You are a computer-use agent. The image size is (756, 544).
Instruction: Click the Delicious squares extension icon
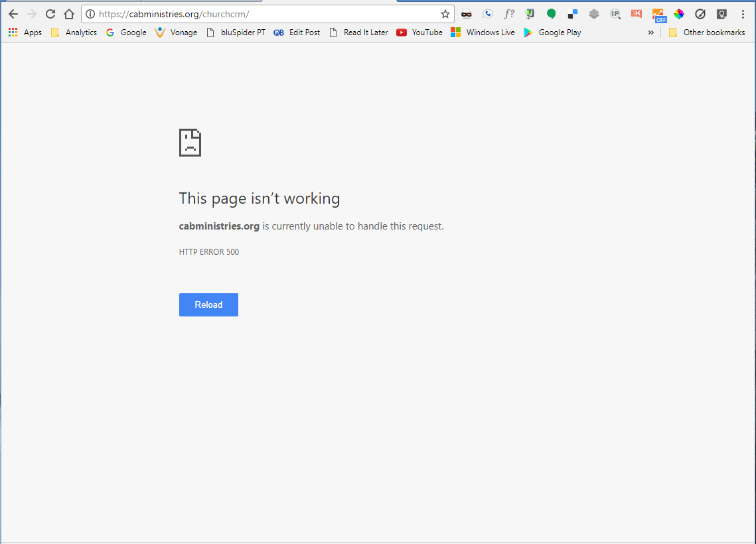pyautogui.click(x=572, y=14)
